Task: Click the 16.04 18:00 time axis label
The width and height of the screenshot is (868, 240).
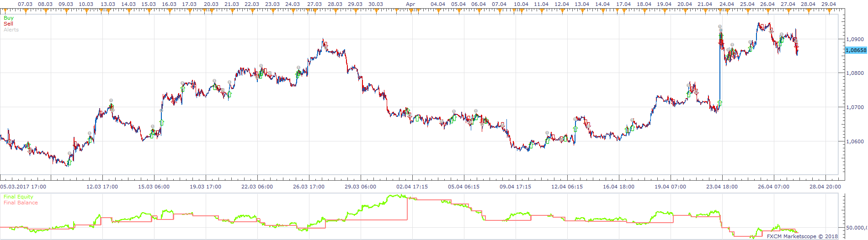Action: [x=618, y=187]
